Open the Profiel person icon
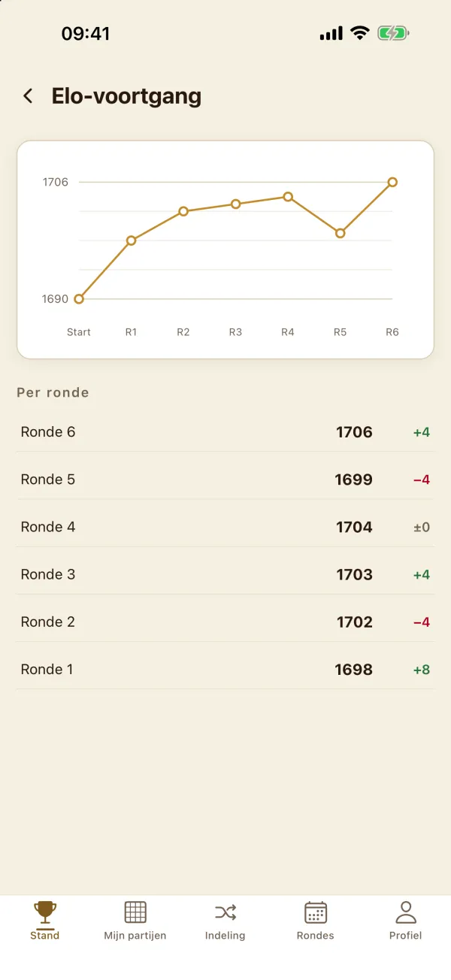The image size is (451, 980). pos(406,912)
